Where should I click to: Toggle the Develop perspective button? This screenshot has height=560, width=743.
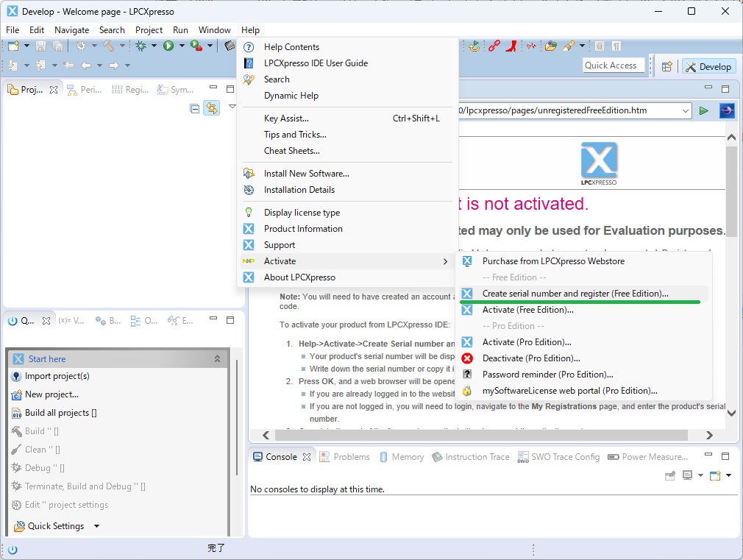pos(708,66)
